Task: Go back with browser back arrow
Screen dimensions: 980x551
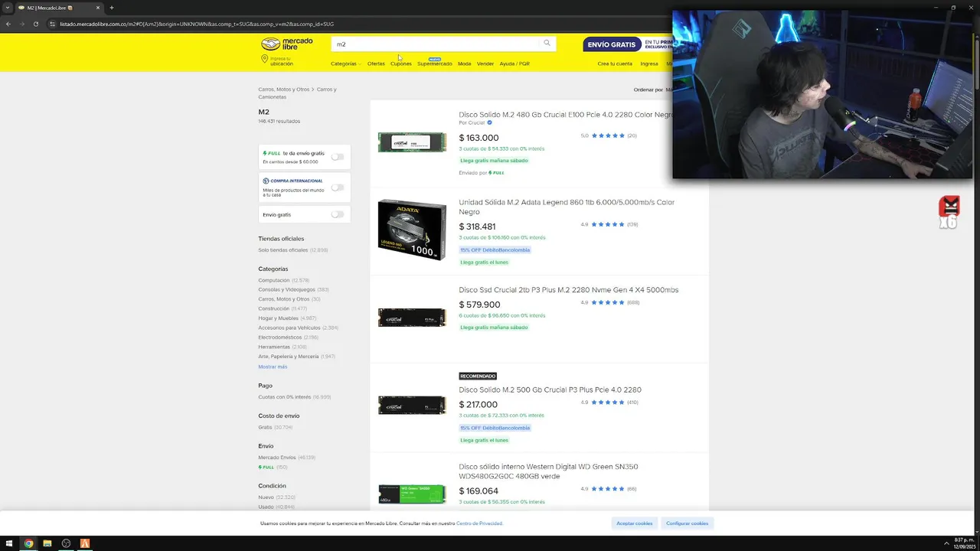Action: [x=8, y=24]
